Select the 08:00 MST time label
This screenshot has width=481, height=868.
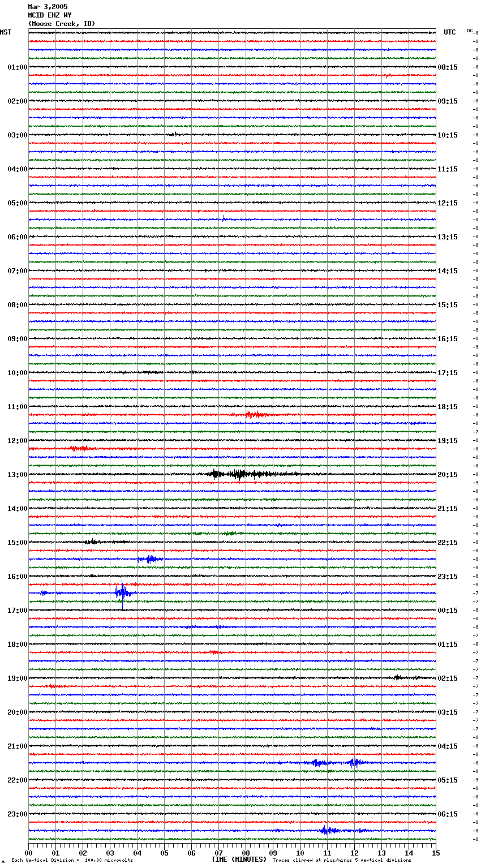pyautogui.click(x=18, y=305)
